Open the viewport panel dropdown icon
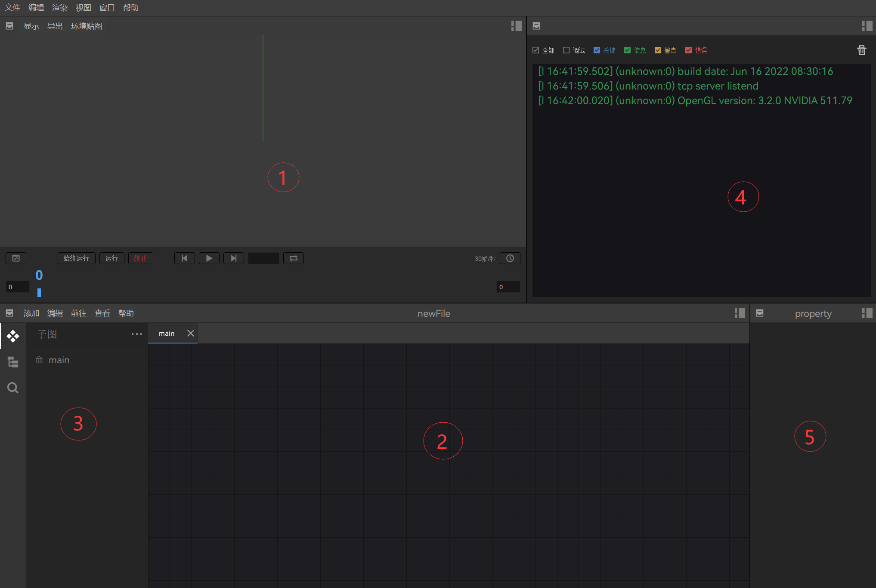876x588 pixels. tap(9, 26)
